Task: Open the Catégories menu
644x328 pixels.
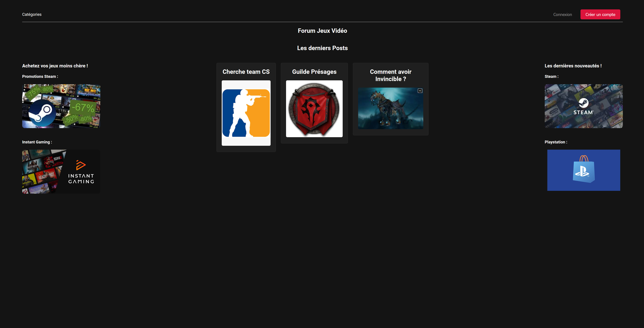Action: (32, 14)
